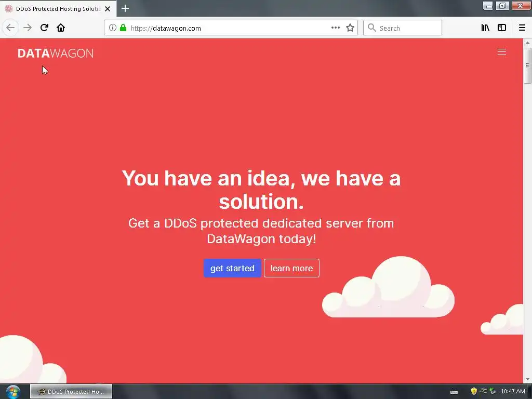Reload the current page
This screenshot has height=399, width=532.
pos(44,28)
